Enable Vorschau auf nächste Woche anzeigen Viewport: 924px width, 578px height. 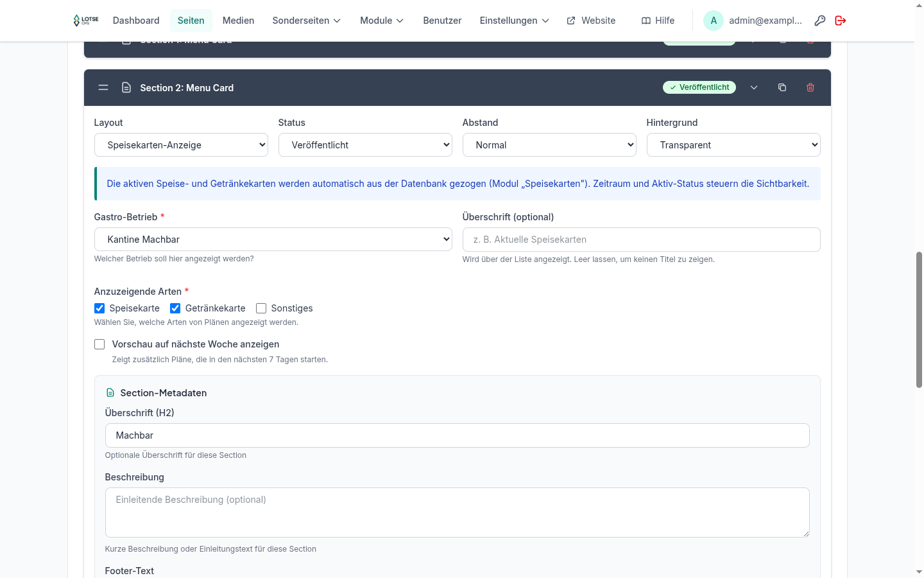tap(99, 344)
